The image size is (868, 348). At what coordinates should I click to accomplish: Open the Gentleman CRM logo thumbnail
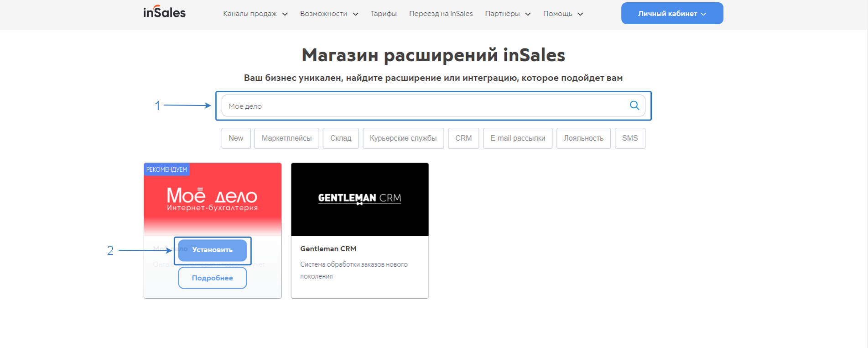pyautogui.click(x=360, y=200)
